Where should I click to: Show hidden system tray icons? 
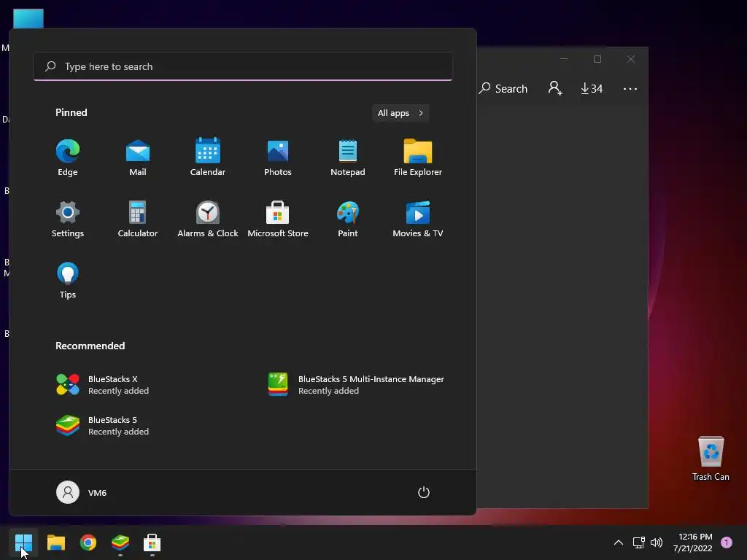pyautogui.click(x=619, y=542)
